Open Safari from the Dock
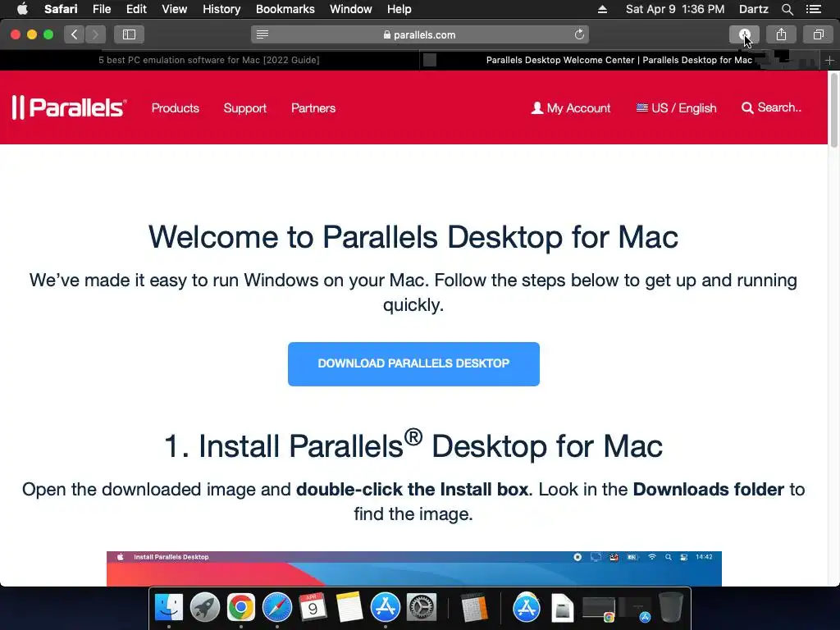The height and width of the screenshot is (630, 840). point(277,608)
